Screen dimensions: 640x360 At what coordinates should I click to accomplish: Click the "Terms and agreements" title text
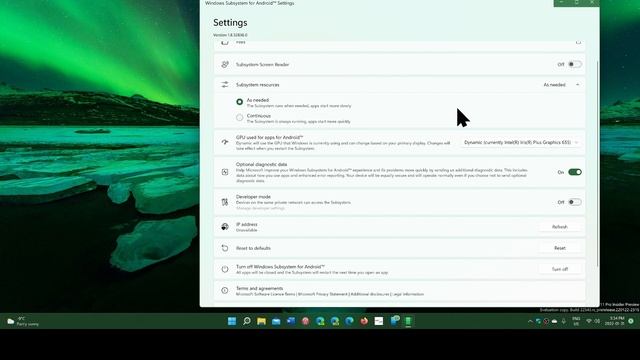click(259, 288)
